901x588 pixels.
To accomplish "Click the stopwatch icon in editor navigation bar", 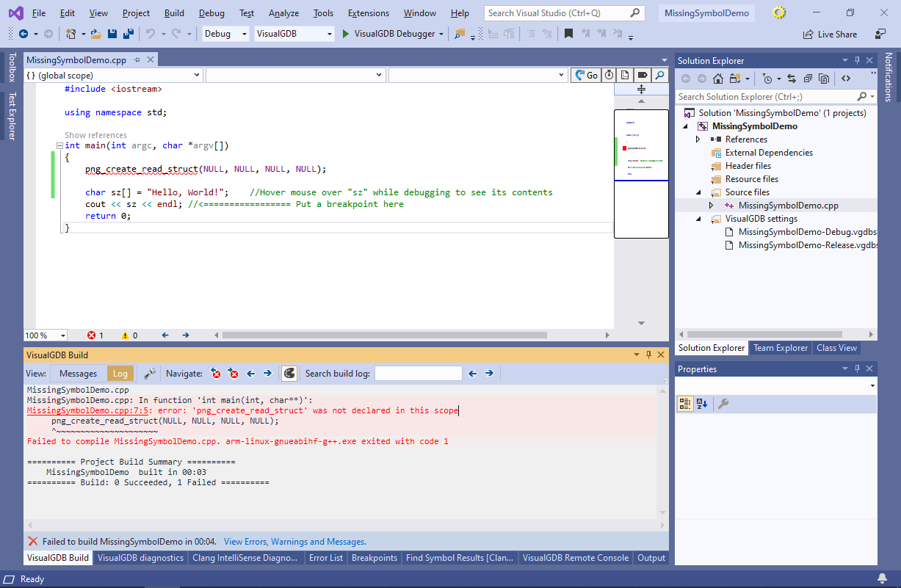I will pos(609,75).
